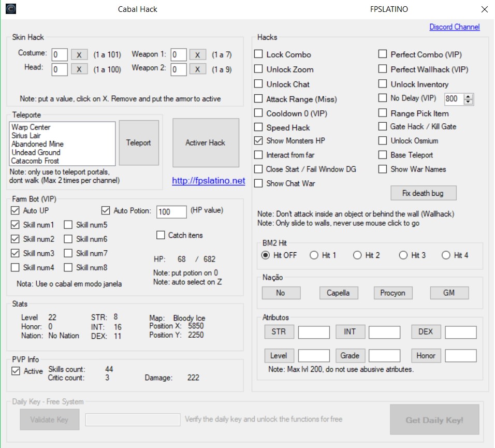495x448 pixels.
Task: Check the Cooldown 0 (VIP) box
Action: (x=258, y=113)
